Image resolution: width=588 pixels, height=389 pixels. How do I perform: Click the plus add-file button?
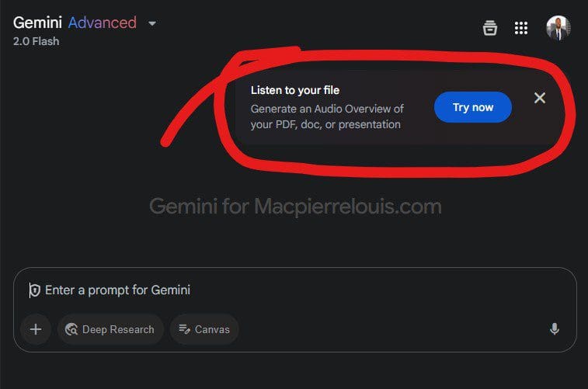pos(36,329)
